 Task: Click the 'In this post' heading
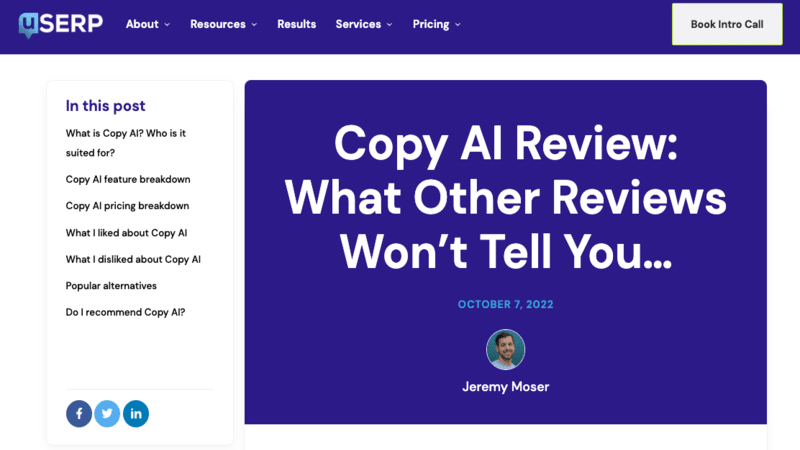tap(106, 106)
